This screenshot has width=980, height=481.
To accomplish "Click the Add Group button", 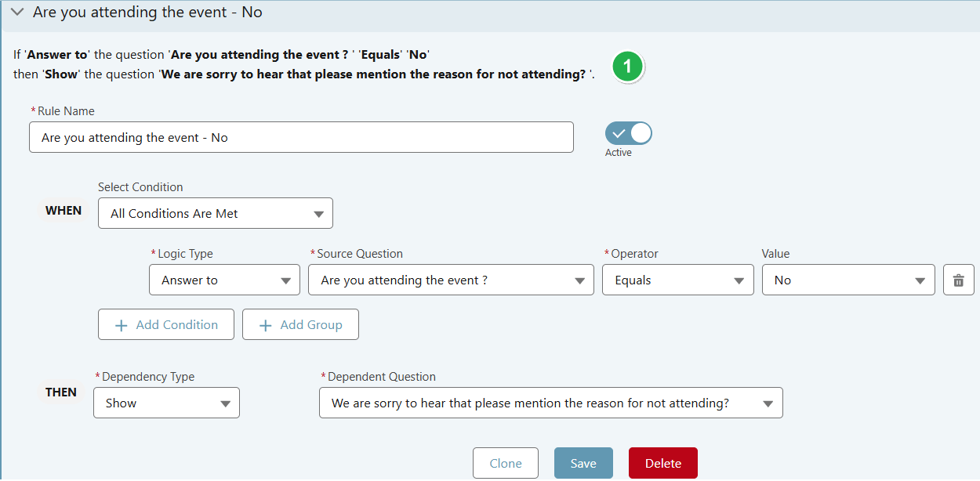I will click(300, 324).
